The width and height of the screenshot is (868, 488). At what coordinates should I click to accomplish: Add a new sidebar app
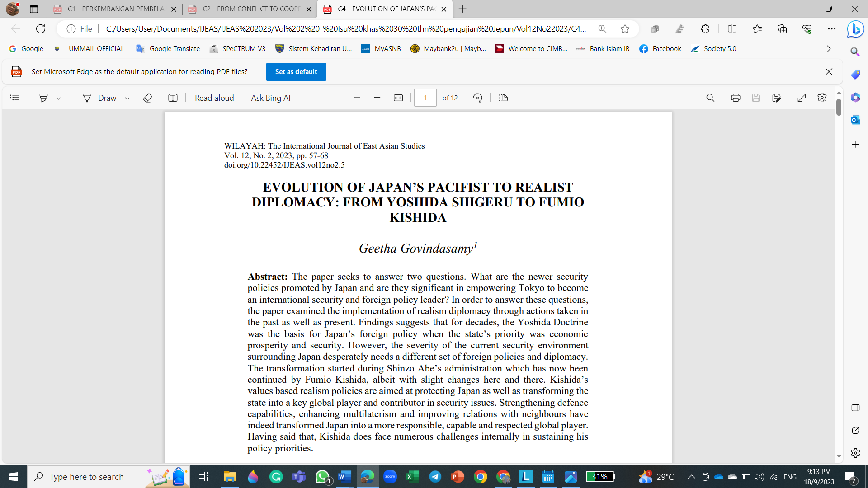[x=855, y=145]
